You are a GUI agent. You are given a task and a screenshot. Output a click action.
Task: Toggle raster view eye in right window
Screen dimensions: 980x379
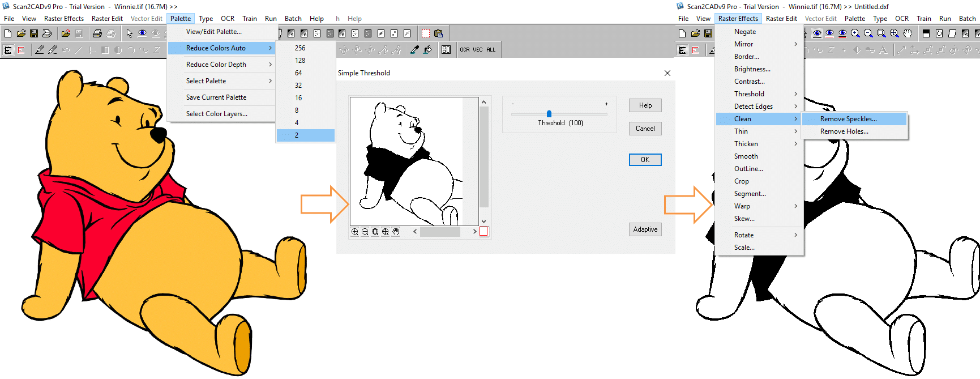(x=817, y=33)
